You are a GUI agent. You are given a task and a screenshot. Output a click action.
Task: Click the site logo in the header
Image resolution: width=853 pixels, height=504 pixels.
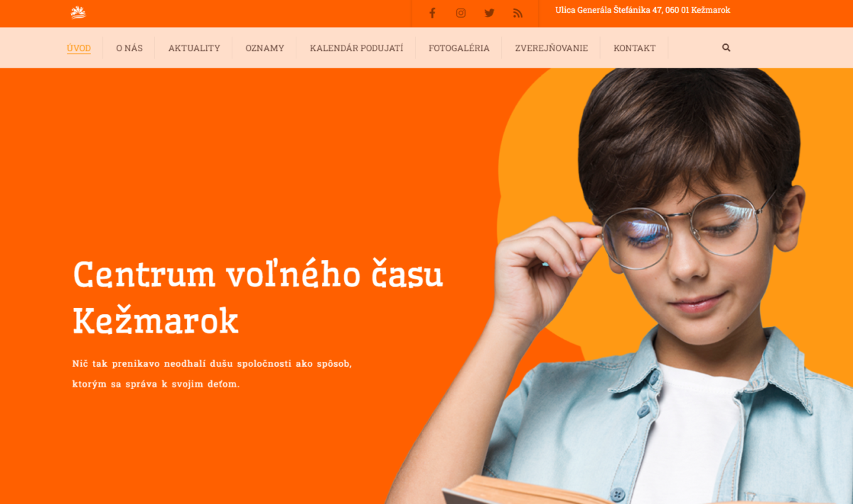point(78,12)
